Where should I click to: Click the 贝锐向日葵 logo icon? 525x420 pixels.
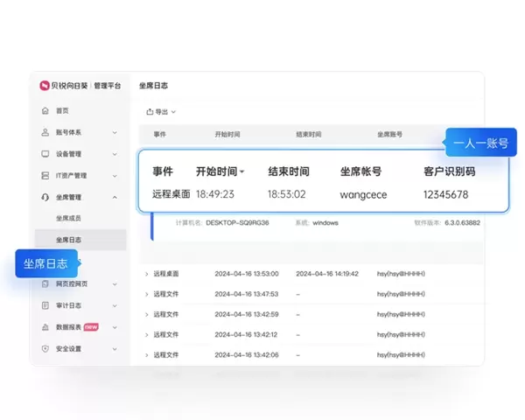[45, 86]
